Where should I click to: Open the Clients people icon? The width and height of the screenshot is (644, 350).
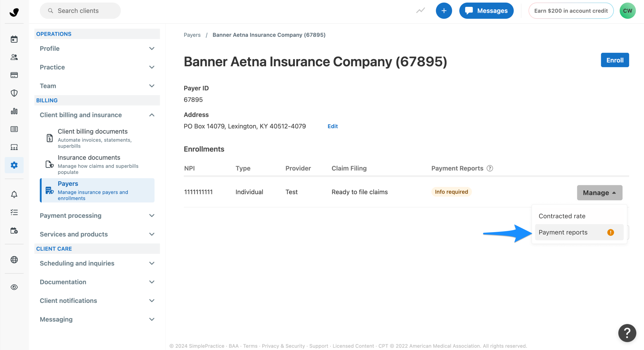point(14,57)
